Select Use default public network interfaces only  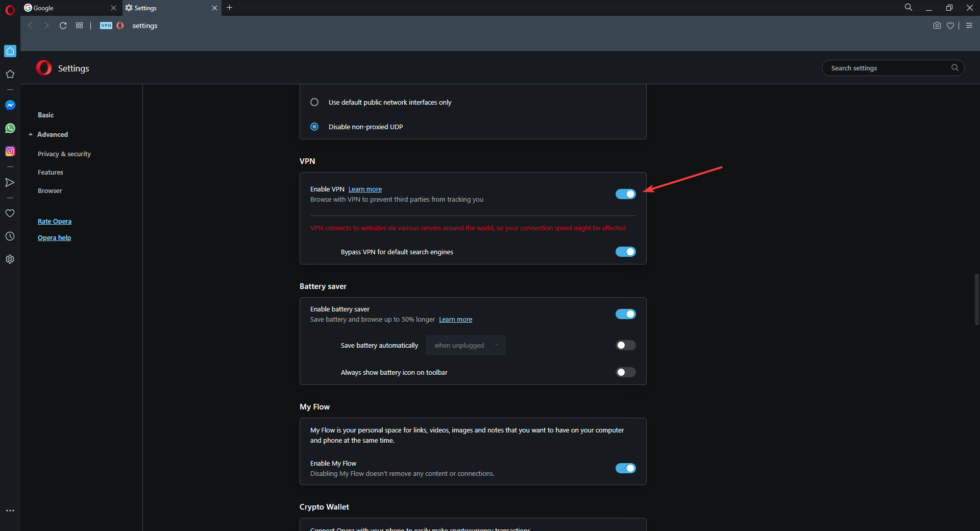point(314,102)
